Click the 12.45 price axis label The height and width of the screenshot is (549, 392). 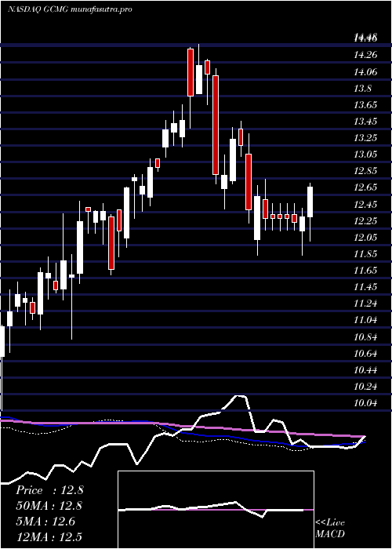pos(366,204)
